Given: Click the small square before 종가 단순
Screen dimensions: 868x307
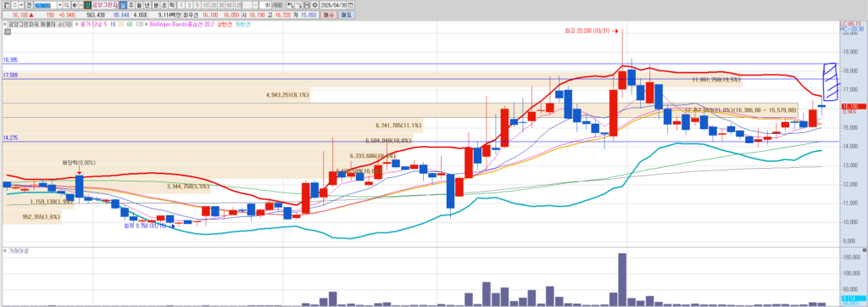Looking at the screenshot, I should click(x=77, y=25).
